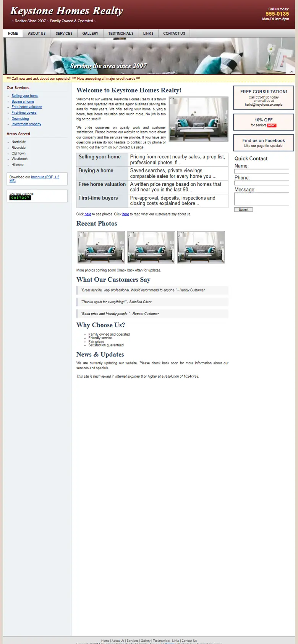Click the 'here' link for customer reviews

point(126,214)
